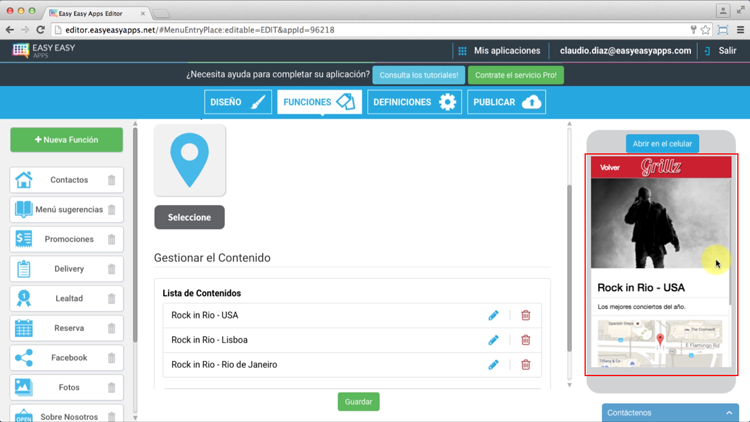Remove Promociones using its trash icon
Viewport: 750px width, 422px height.
point(111,239)
